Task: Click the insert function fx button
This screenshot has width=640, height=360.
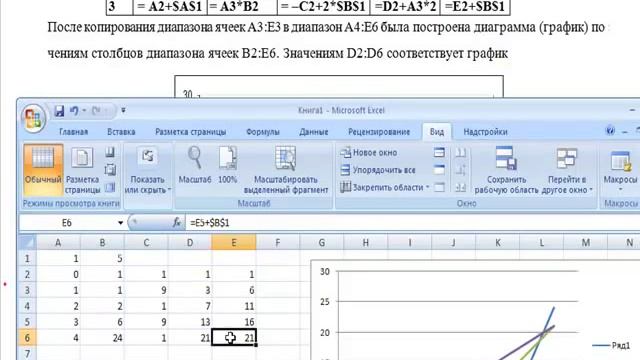Action: point(177,222)
